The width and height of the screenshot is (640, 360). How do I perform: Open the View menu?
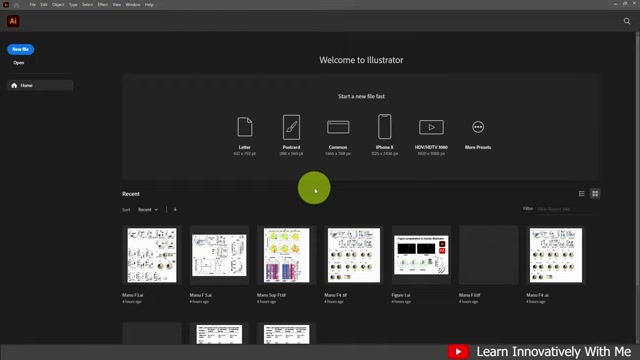tap(117, 5)
